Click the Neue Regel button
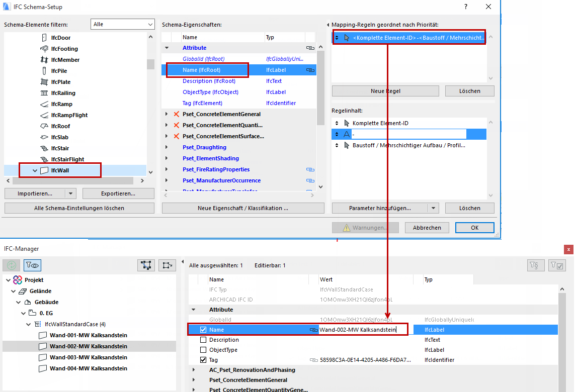 click(385, 91)
